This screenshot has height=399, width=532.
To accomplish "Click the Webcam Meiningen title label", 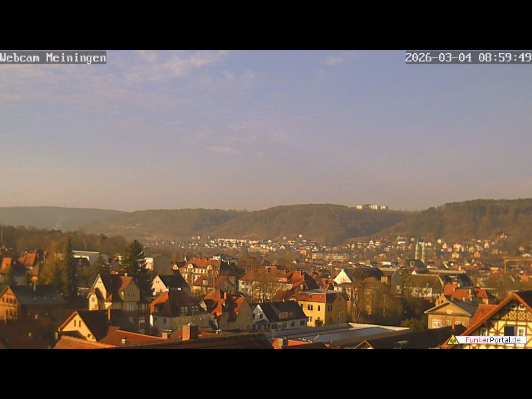I will (53, 58).
